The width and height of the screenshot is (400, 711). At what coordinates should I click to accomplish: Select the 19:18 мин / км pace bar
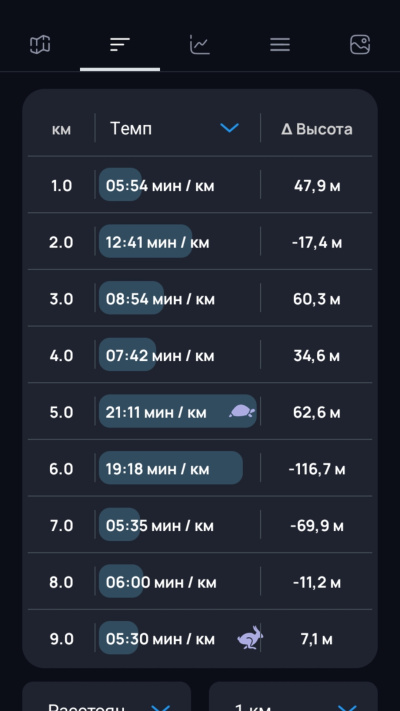pyautogui.click(x=171, y=468)
